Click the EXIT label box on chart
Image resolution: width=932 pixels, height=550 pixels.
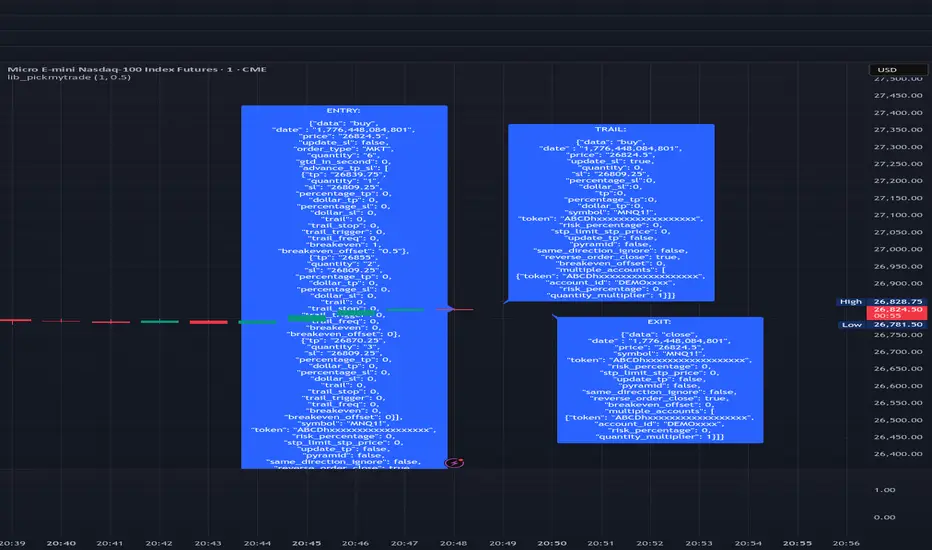click(660, 380)
